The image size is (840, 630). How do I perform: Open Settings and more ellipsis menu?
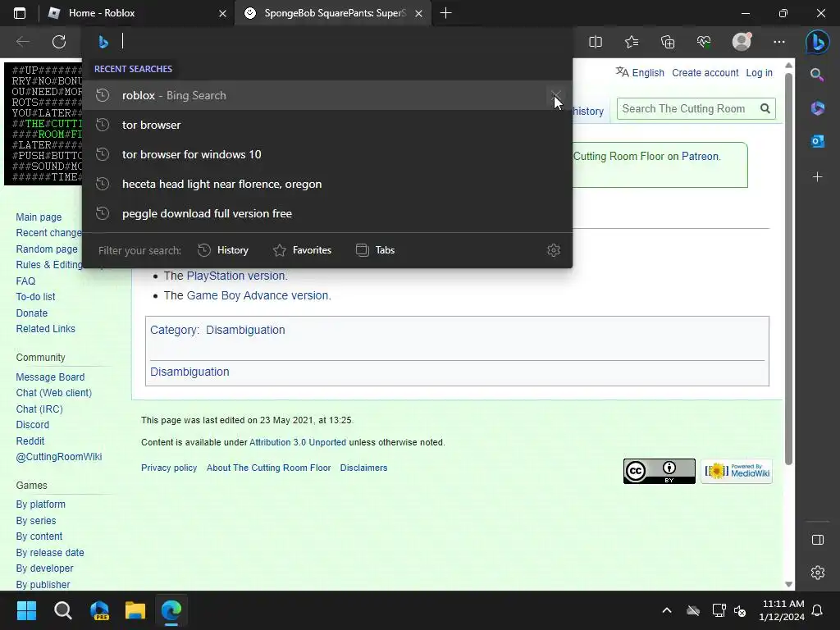click(x=779, y=42)
